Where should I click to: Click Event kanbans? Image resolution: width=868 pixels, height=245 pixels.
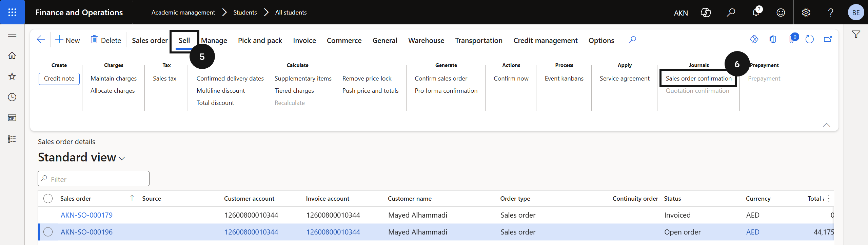pyautogui.click(x=564, y=79)
